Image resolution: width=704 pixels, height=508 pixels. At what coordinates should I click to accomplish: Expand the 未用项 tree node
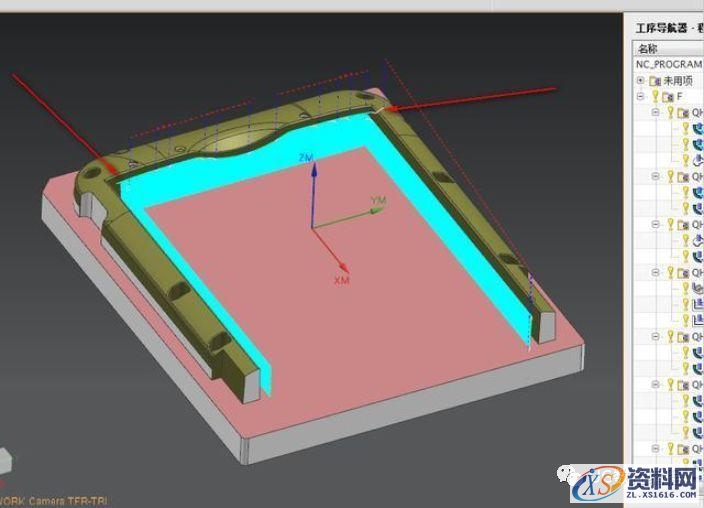[x=640, y=80]
